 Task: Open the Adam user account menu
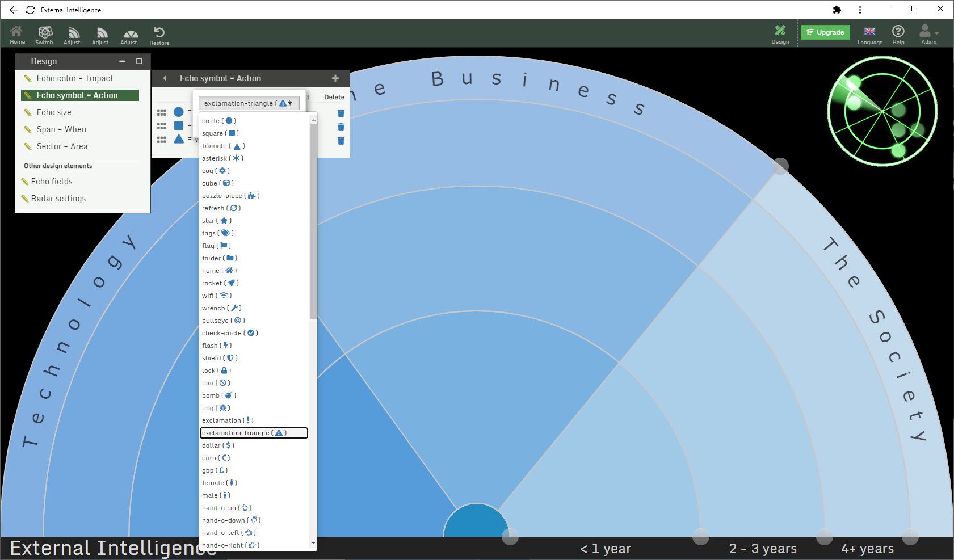(x=929, y=35)
